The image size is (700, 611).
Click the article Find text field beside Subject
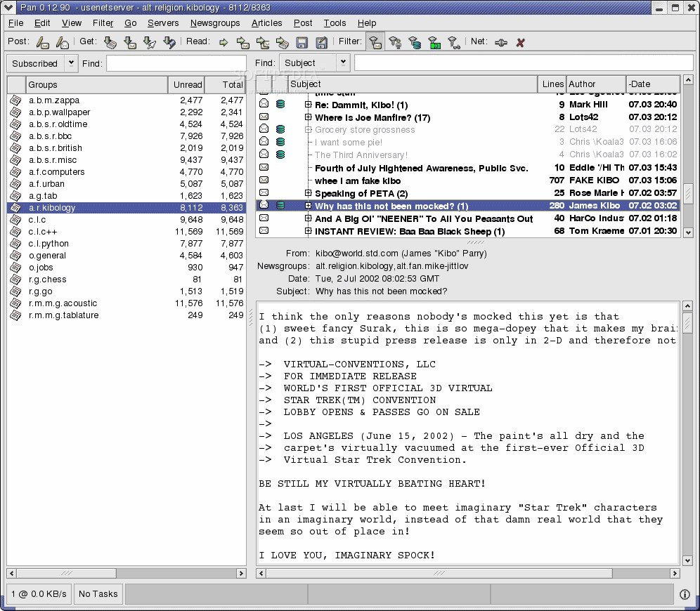click(x=524, y=63)
